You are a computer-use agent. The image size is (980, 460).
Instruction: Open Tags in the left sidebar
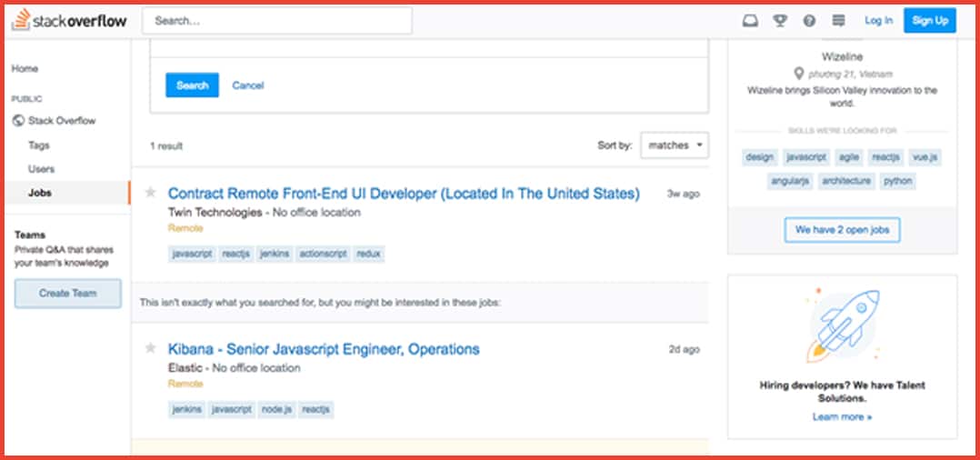39,145
